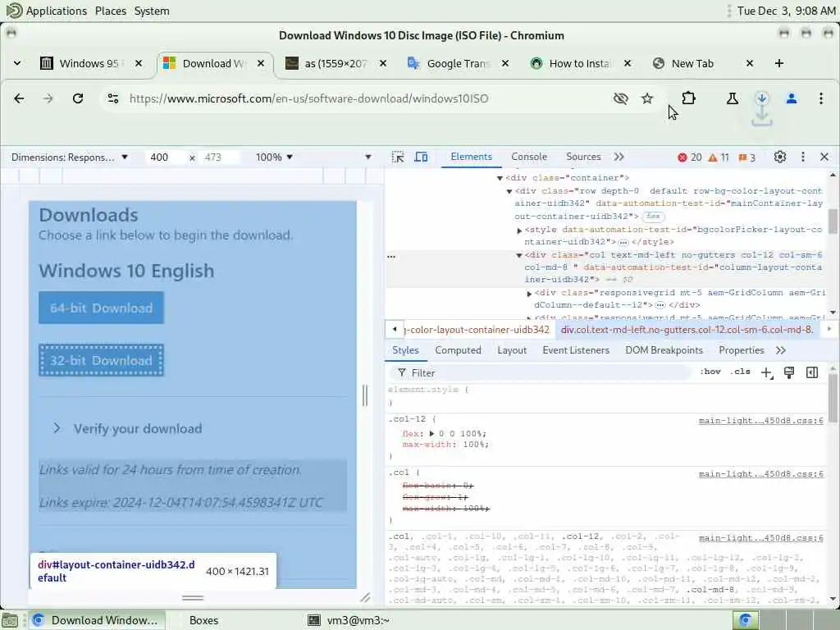The image size is (840, 630).
Task: Open DevTools customize three-dot menu
Action: click(802, 157)
